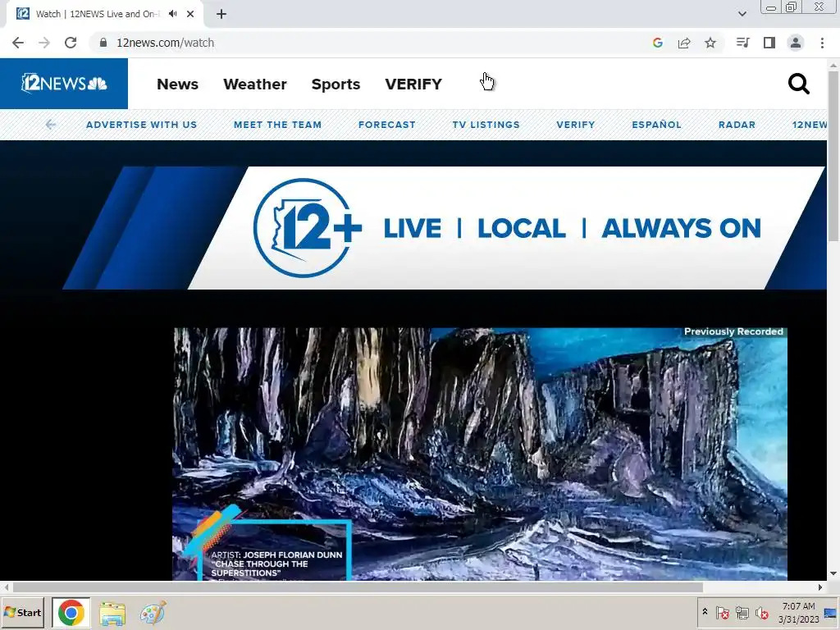The image size is (840, 630).
Task: Open File Explorer from taskbar
Action: tap(112, 614)
